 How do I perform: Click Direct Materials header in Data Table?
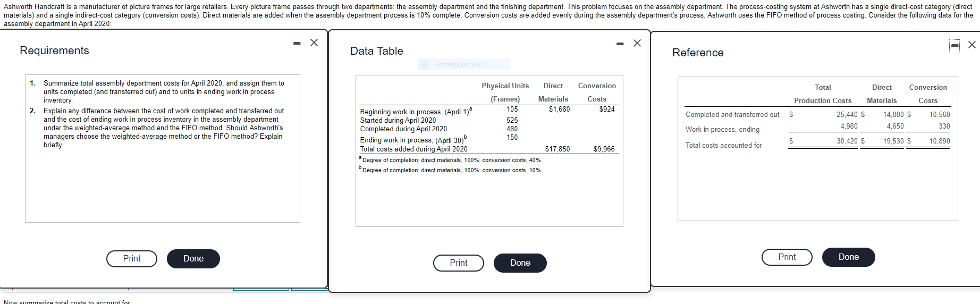pos(553,92)
